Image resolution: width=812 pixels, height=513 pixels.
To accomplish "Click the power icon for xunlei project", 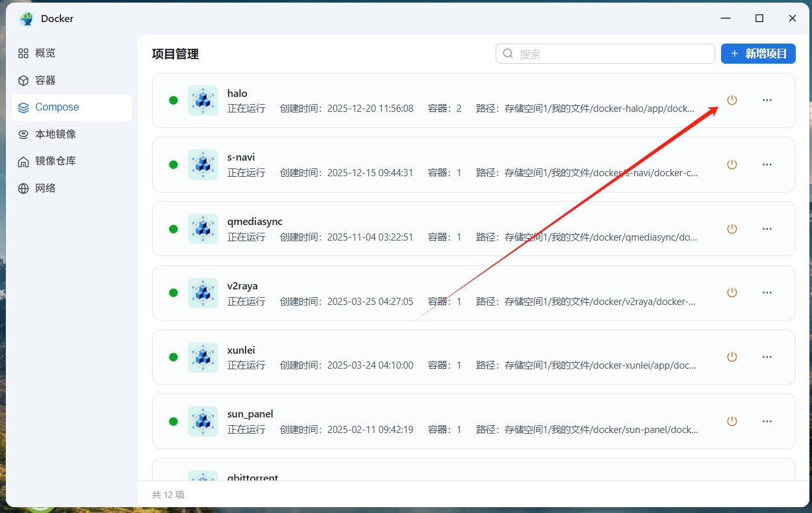I will [732, 357].
